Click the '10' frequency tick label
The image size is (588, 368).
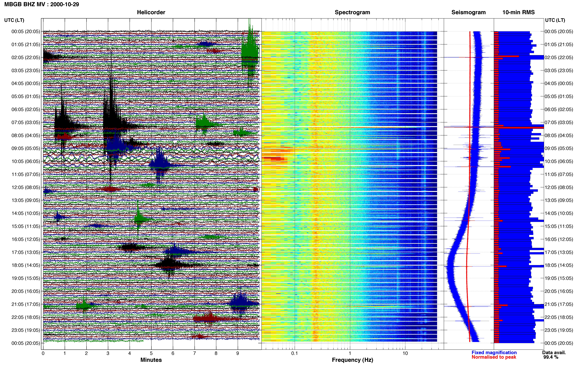(405, 353)
